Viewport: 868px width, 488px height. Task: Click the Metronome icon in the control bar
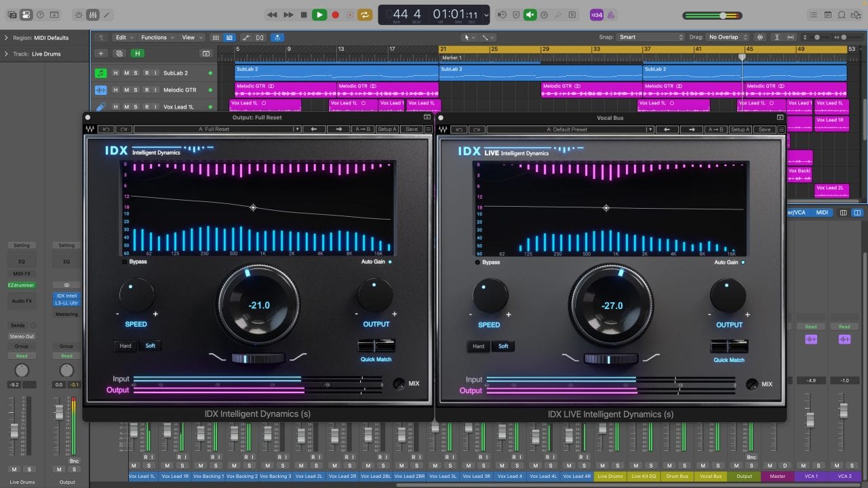point(610,14)
